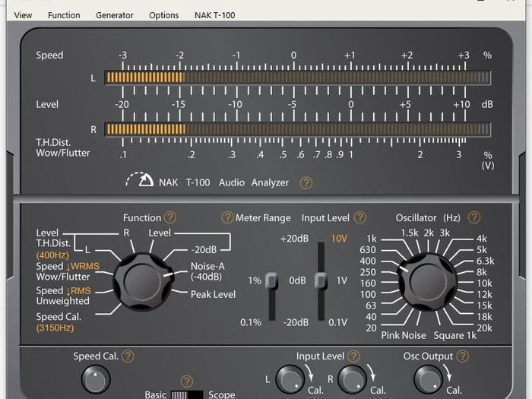Click the Oscillator frequency selector knob
This screenshot has width=532, height=399.
(x=428, y=282)
